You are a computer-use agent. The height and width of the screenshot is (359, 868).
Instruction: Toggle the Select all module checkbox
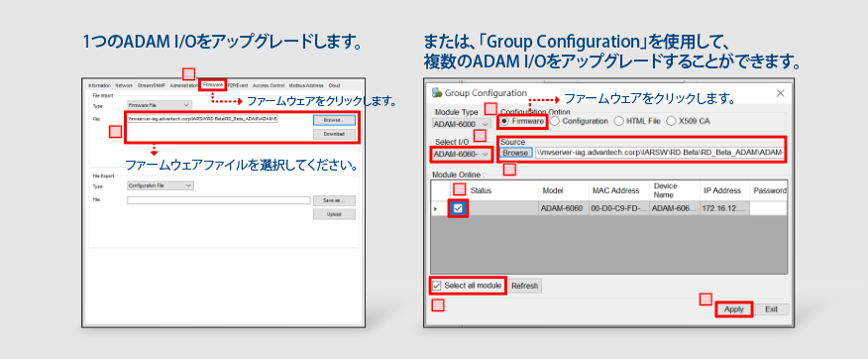pyautogui.click(x=468, y=286)
